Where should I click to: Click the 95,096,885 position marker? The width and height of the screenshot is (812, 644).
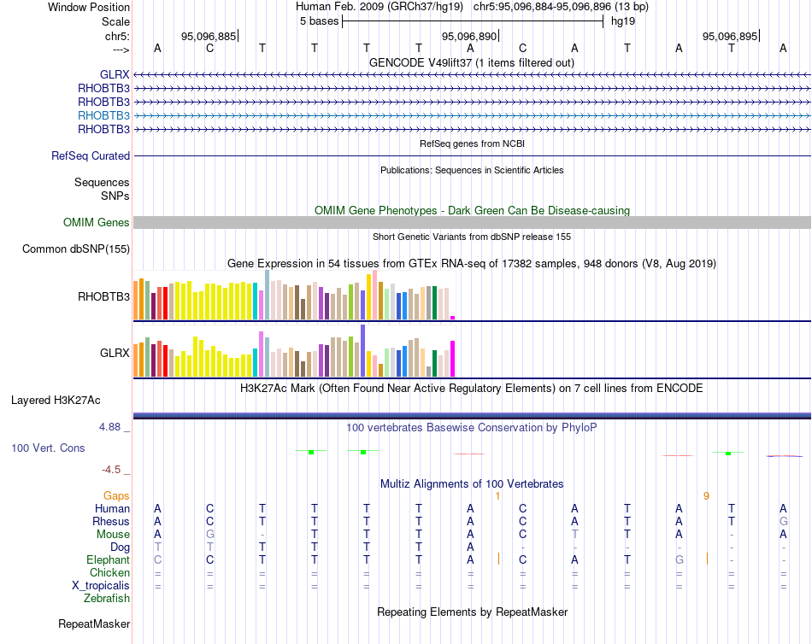pyautogui.click(x=209, y=36)
